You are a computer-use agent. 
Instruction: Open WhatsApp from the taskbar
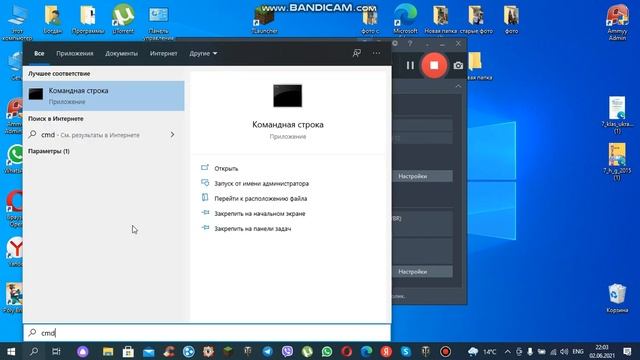pos(327,351)
